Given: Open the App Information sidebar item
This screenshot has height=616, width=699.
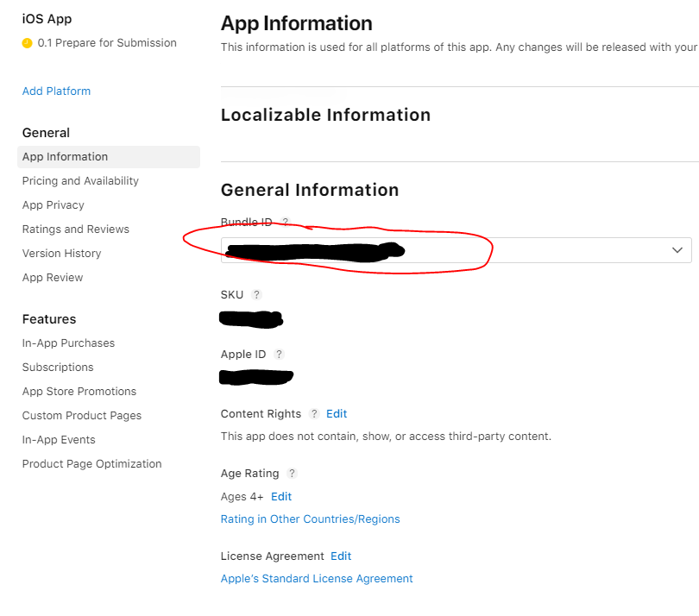Looking at the screenshot, I should (x=66, y=157).
